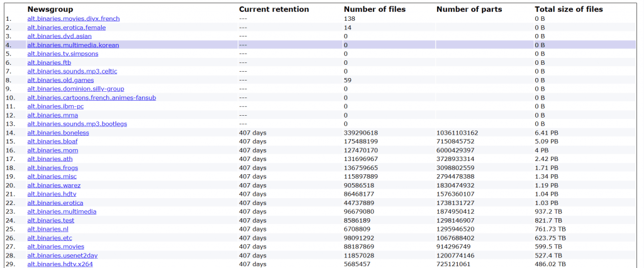This screenshot has height=268, width=644.
Task: Select file count 86468177 for hdtv
Action: point(359,194)
